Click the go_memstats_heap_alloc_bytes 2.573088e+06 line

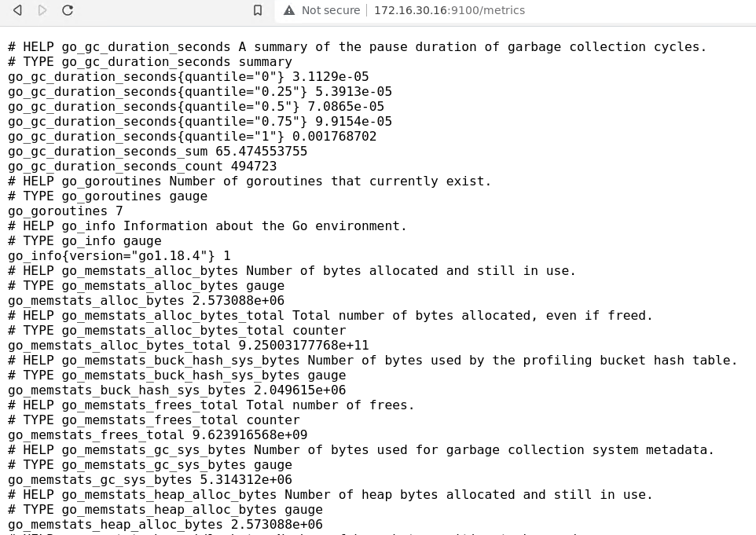click(165, 525)
